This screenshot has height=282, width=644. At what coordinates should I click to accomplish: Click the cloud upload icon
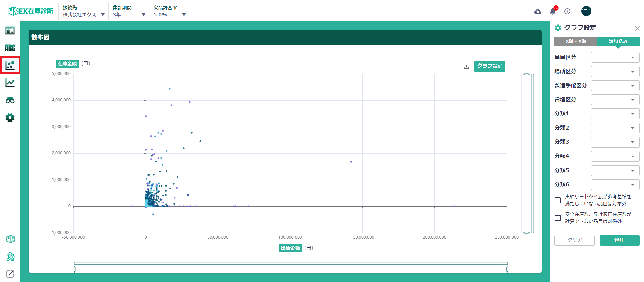click(538, 12)
